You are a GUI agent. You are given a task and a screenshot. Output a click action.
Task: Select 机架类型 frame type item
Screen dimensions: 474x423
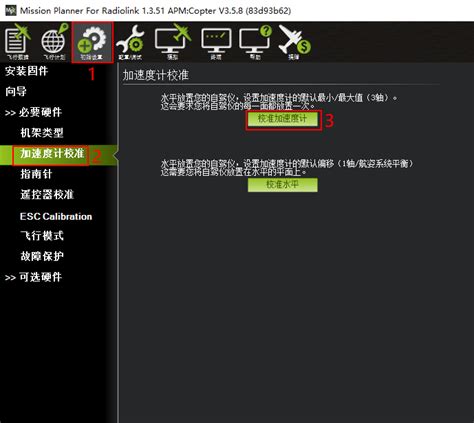42,133
